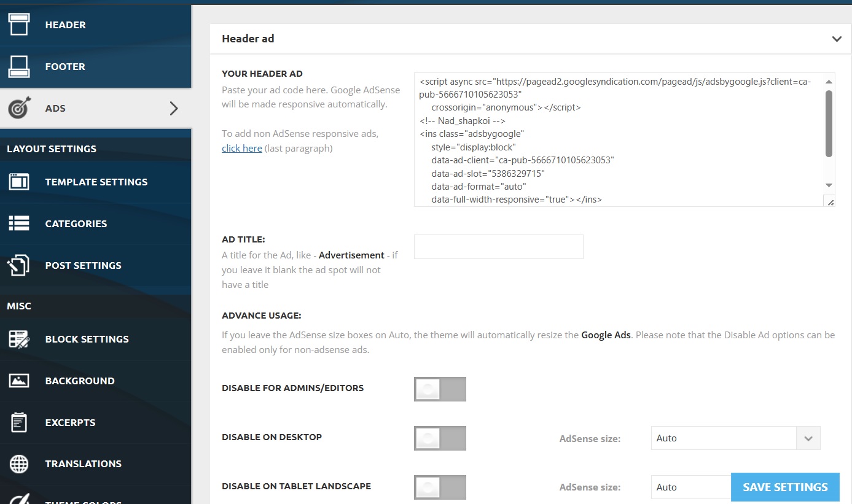The image size is (852, 504).
Task: Click the Translations globe icon
Action: pos(19,463)
